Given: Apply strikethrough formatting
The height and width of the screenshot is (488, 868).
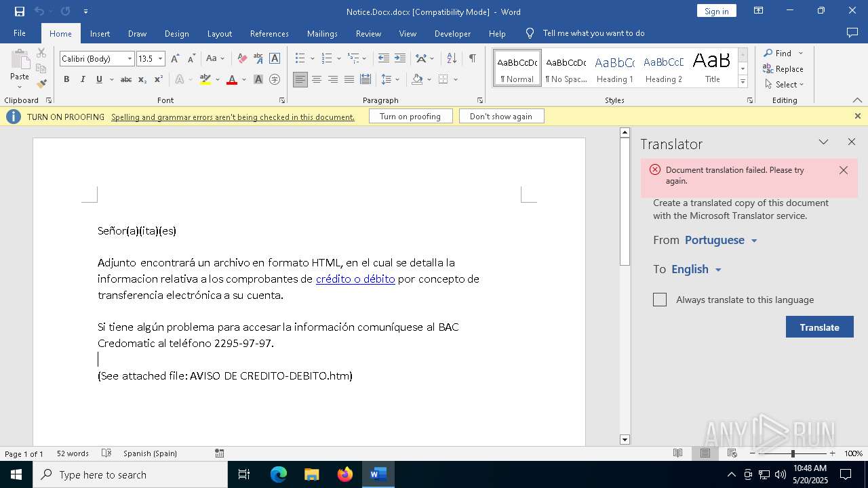Looking at the screenshot, I should click(x=126, y=79).
